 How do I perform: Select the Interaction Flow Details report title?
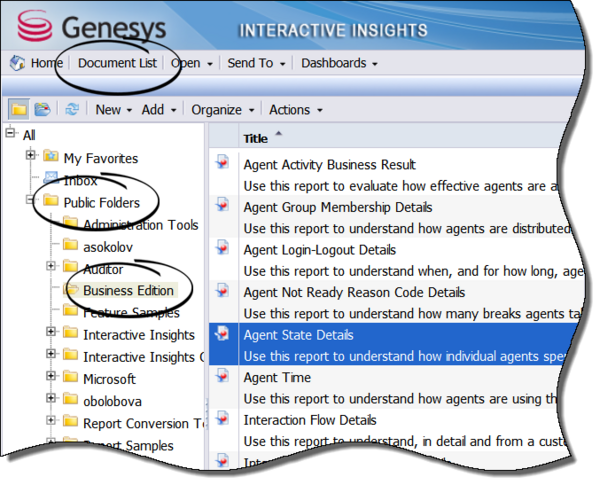[310, 420]
